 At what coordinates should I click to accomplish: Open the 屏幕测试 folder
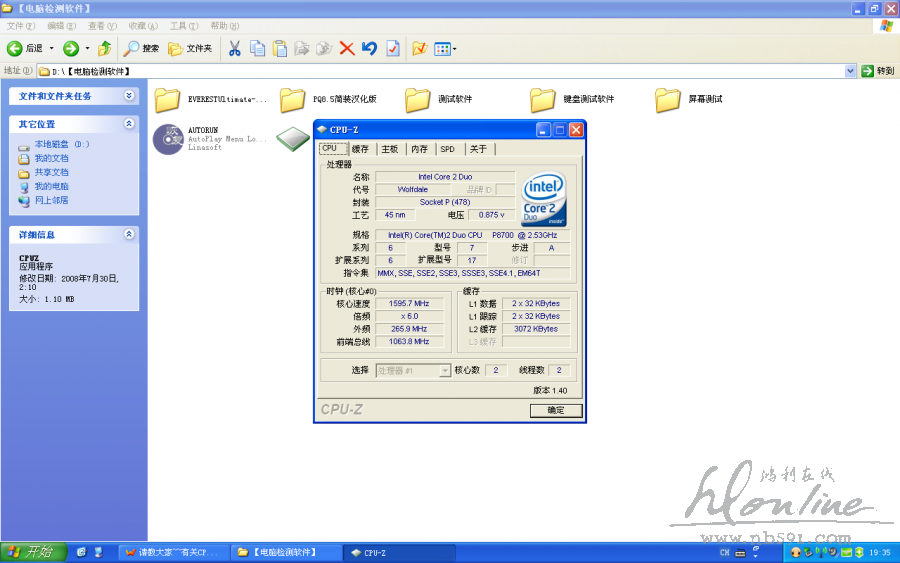(668, 100)
